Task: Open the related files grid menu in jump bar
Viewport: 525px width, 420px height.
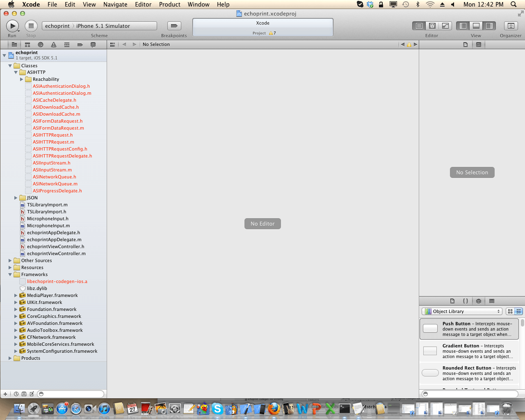Action: pyautogui.click(x=112, y=44)
